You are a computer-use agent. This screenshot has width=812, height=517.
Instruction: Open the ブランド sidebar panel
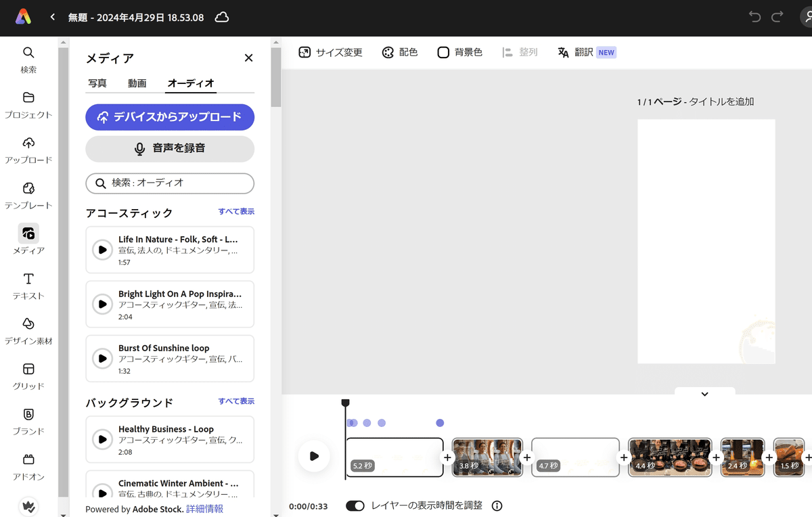pos(28,422)
